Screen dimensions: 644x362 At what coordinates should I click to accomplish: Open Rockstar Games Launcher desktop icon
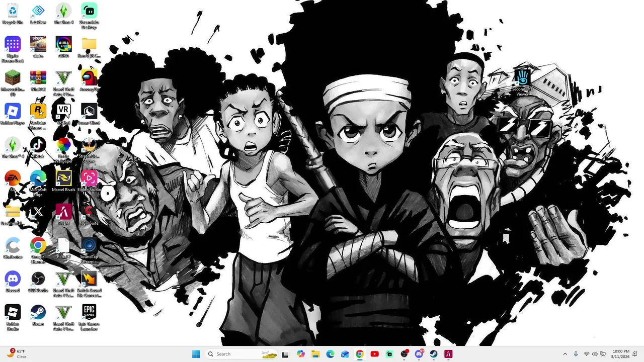pos(38,117)
